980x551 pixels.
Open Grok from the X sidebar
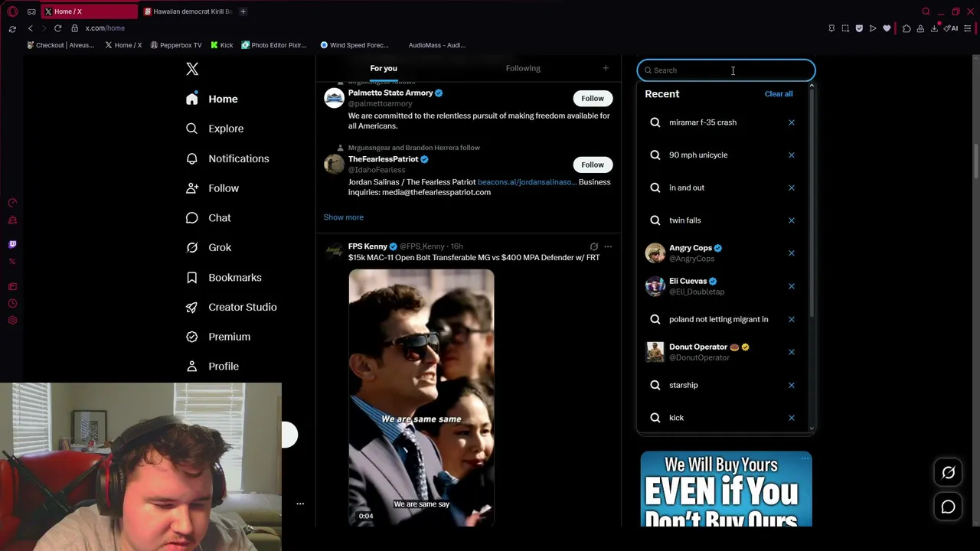click(x=209, y=247)
